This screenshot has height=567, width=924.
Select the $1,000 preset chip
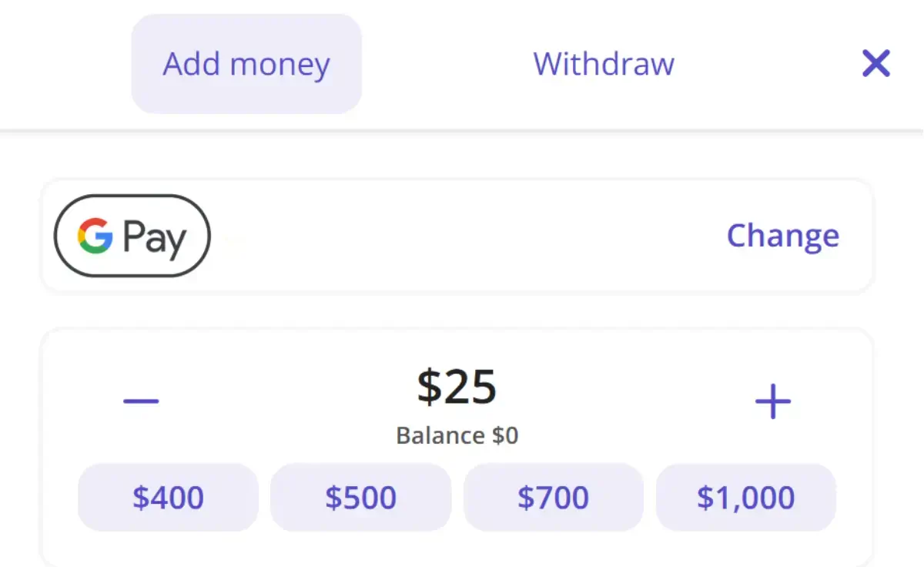click(x=745, y=497)
